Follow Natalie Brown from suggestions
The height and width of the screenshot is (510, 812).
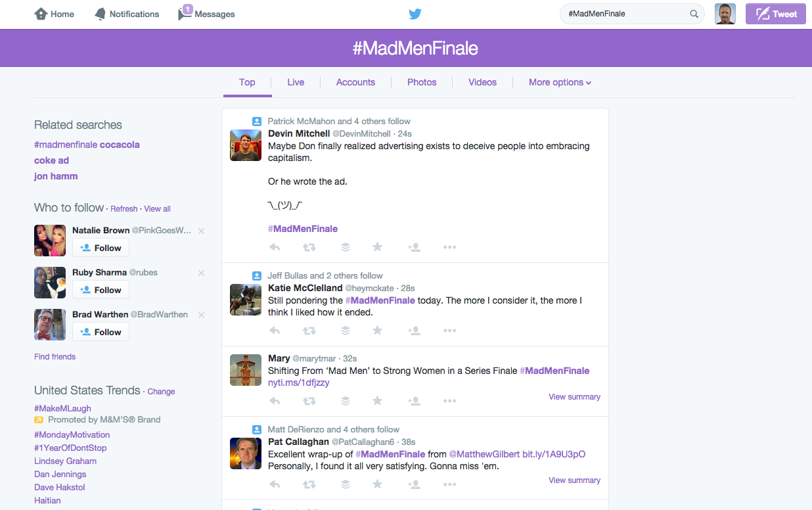click(x=101, y=248)
